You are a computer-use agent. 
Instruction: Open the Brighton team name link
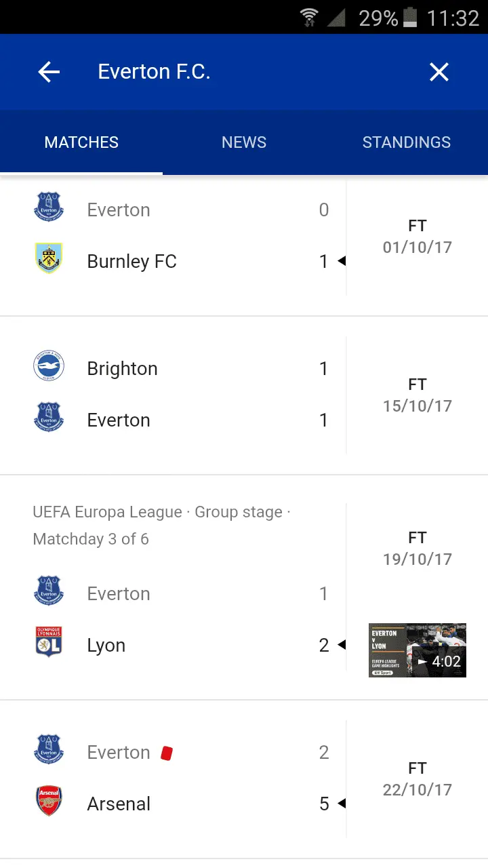(123, 369)
